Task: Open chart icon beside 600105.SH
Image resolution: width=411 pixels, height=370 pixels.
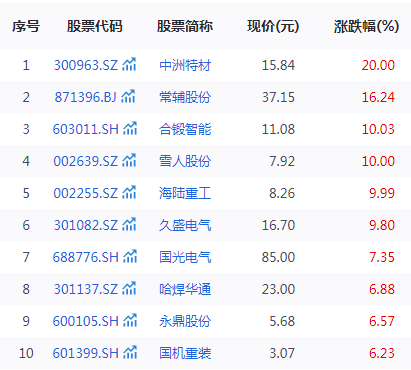Action: pos(130,321)
